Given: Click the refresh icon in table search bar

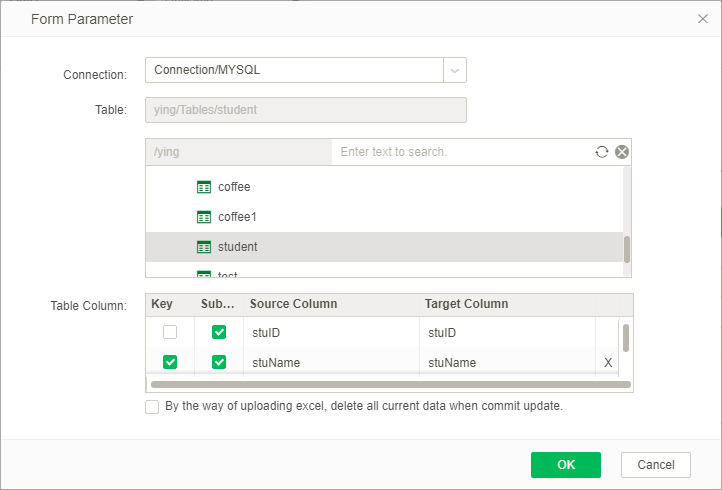Looking at the screenshot, I should [x=601, y=152].
